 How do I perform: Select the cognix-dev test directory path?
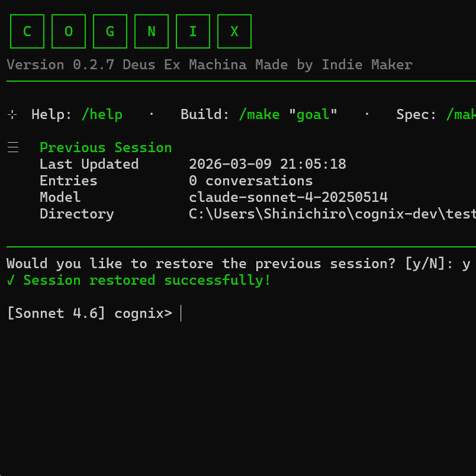point(332,214)
